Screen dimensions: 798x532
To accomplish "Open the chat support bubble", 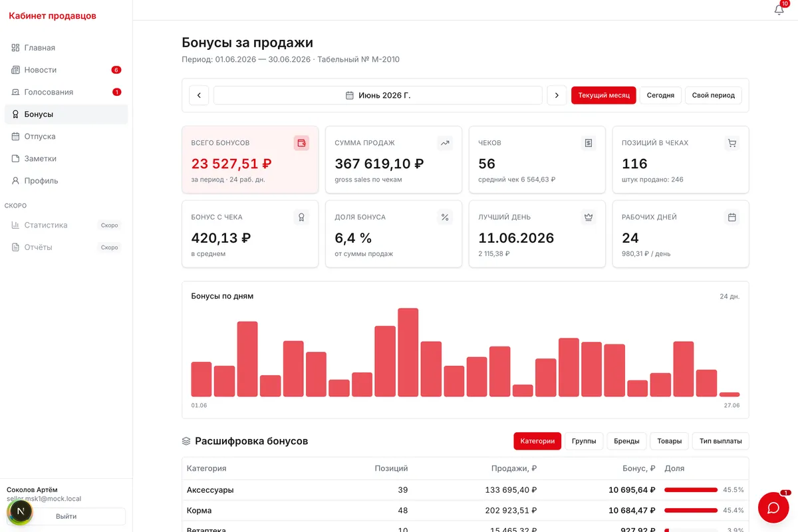I will 773,508.
